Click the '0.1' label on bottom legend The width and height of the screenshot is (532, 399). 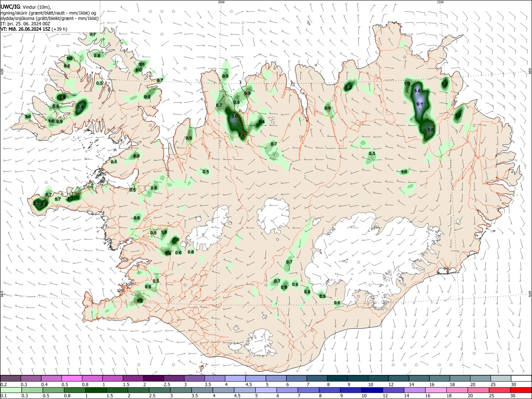3,396
